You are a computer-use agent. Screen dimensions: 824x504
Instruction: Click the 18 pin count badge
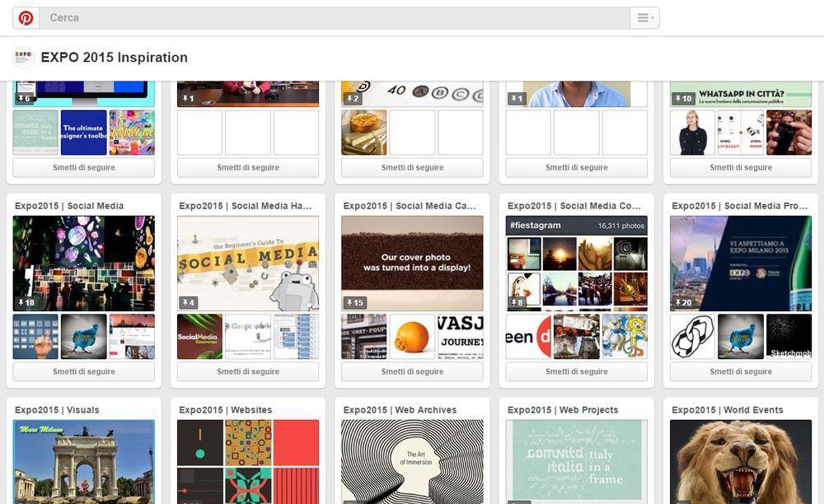pyautogui.click(x=26, y=302)
